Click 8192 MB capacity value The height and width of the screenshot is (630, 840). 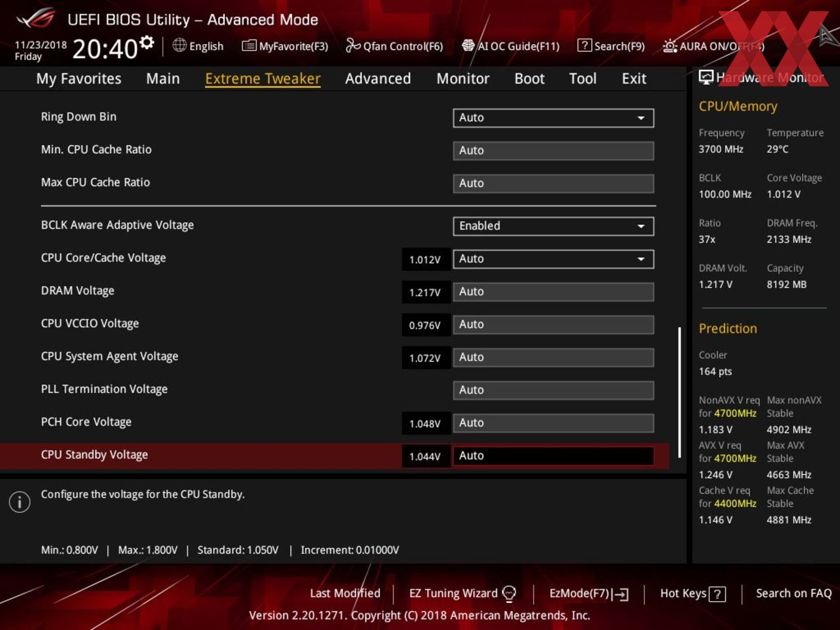pyautogui.click(x=786, y=284)
